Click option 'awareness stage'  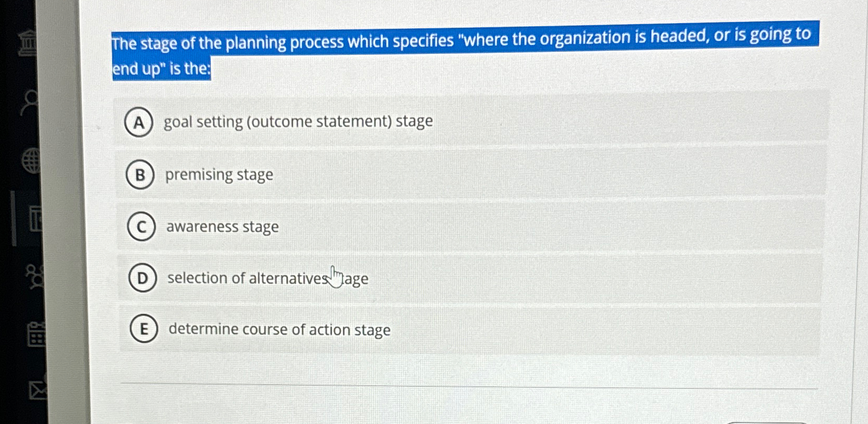222,226
